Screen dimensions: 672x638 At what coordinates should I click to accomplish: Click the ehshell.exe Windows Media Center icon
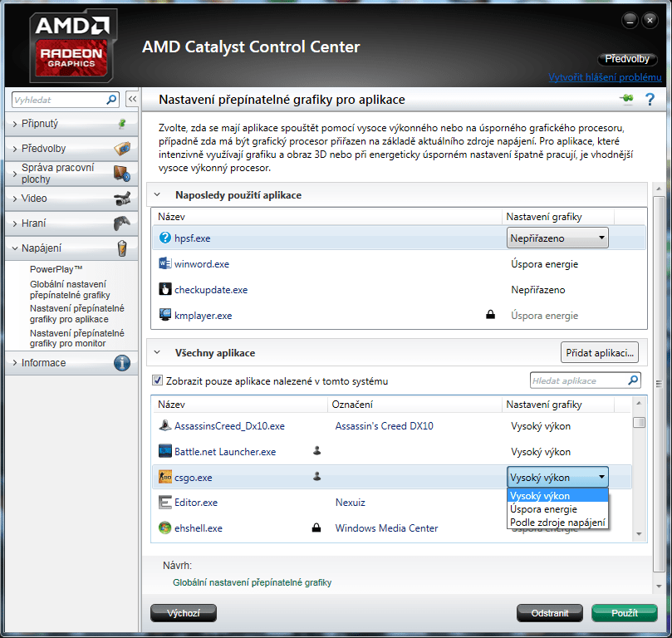(165, 528)
